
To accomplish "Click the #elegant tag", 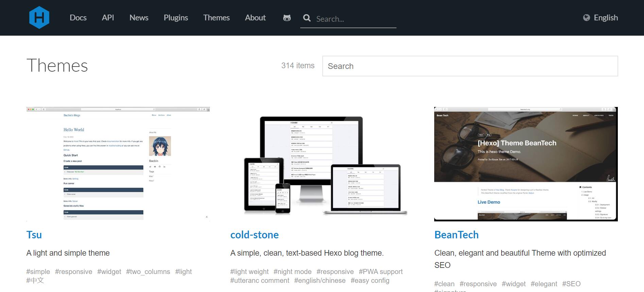I will [544, 284].
